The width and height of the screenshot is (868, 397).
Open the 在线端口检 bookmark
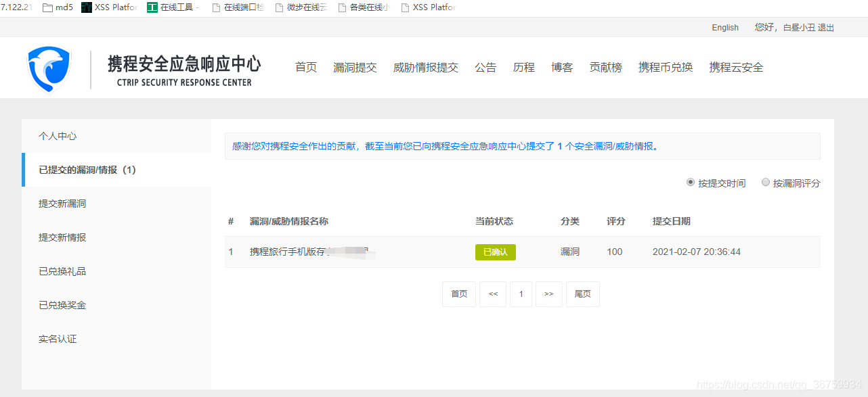point(238,8)
